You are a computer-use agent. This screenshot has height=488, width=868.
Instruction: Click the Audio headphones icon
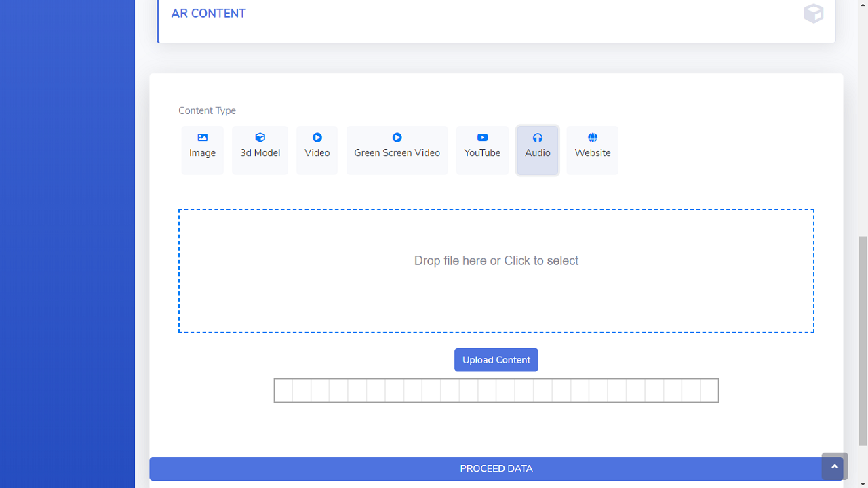(537, 138)
